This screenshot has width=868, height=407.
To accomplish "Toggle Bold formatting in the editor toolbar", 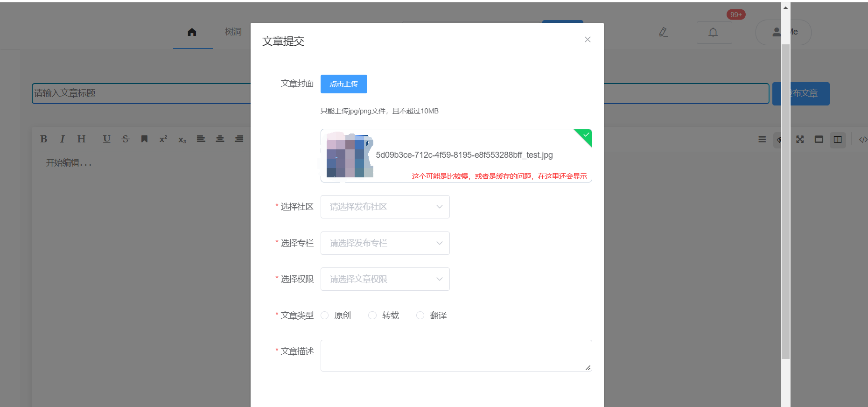I will pos(43,139).
